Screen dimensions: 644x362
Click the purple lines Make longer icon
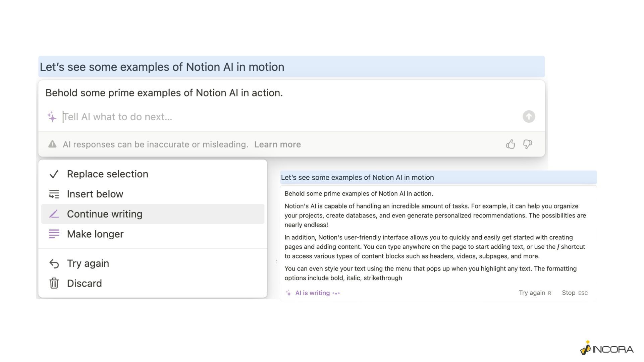[x=54, y=234]
